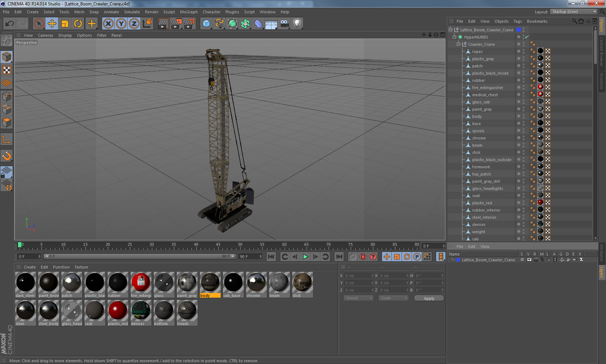Image resolution: width=606 pixels, height=364 pixels.
Task: Open the Mesh menu
Action: (x=79, y=12)
